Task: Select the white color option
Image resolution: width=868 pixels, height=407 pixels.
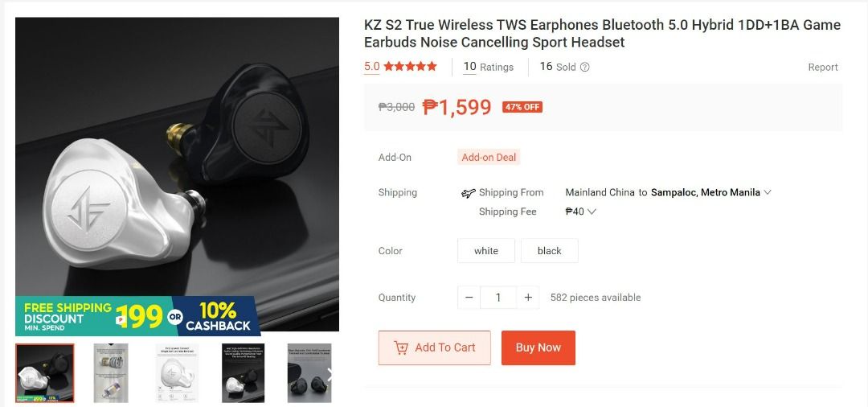Action: pos(486,251)
